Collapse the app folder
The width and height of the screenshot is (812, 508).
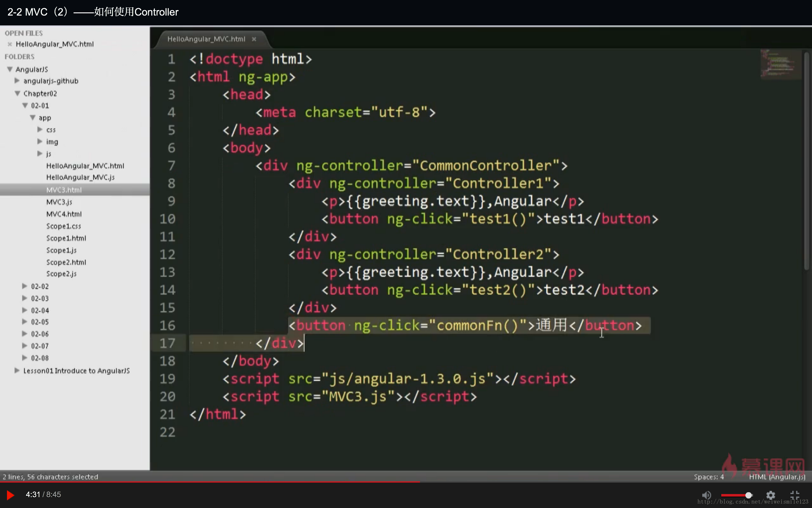(33, 117)
